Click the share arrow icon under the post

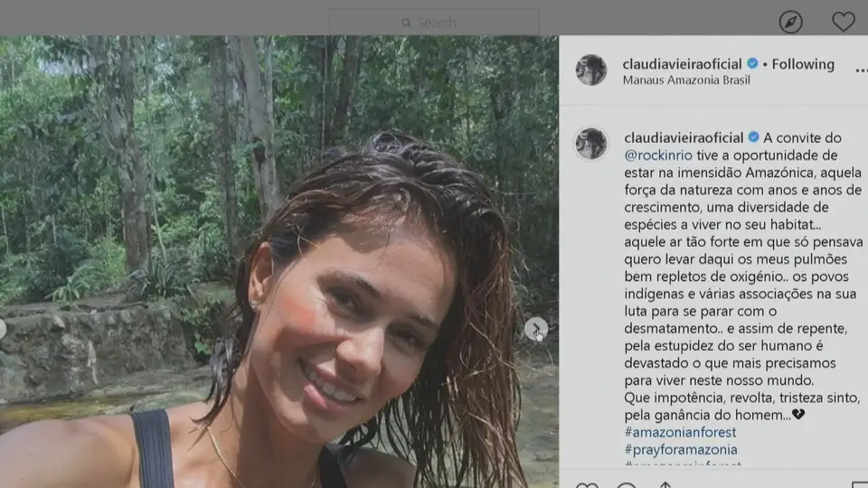[665, 484]
